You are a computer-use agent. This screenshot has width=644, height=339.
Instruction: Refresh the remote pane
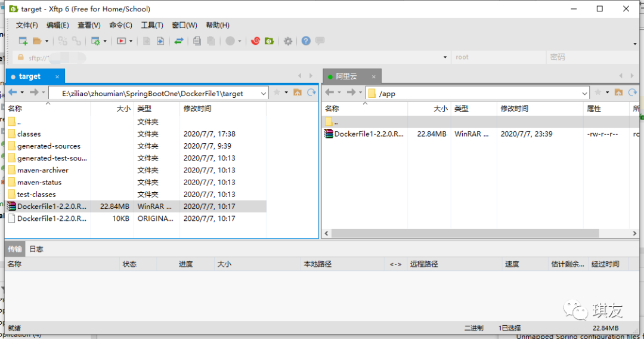633,93
